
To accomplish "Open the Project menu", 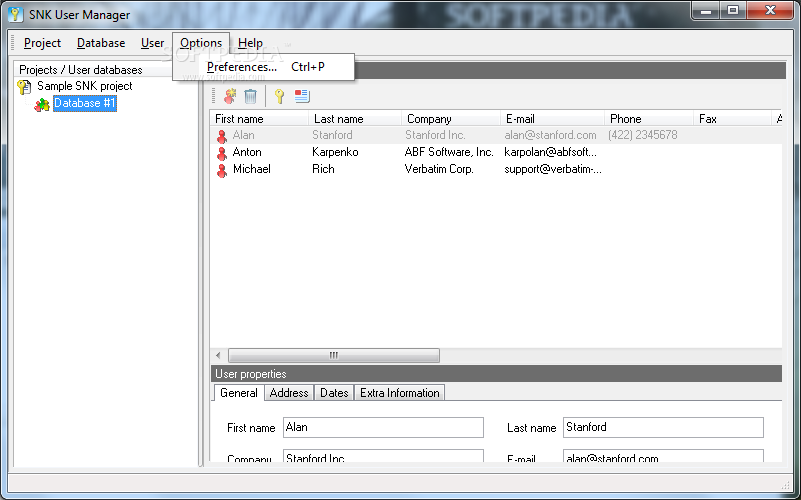I will [42, 43].
